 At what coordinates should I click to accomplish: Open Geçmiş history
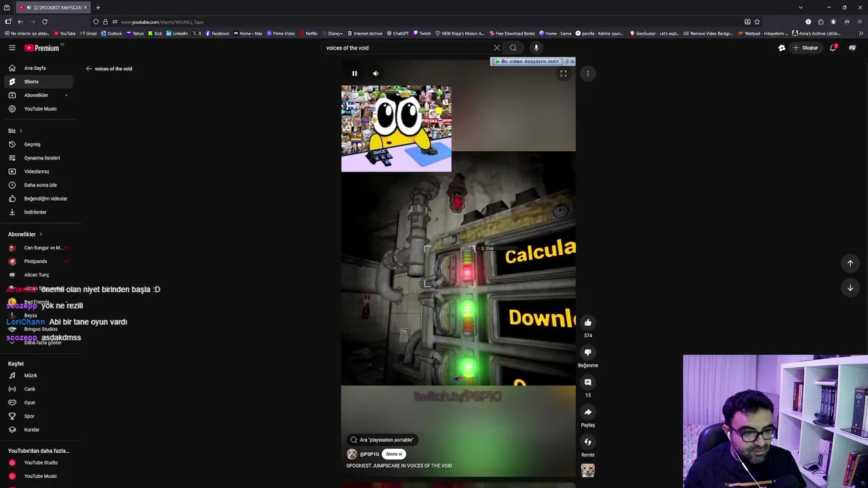click(39, 144)
